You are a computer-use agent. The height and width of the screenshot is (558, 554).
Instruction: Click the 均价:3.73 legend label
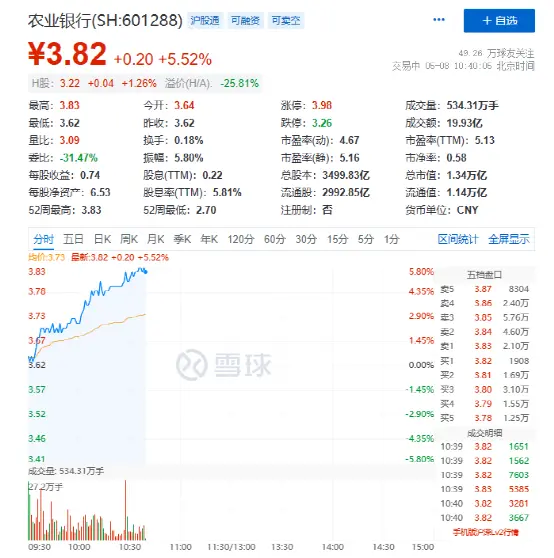[46, 257]
